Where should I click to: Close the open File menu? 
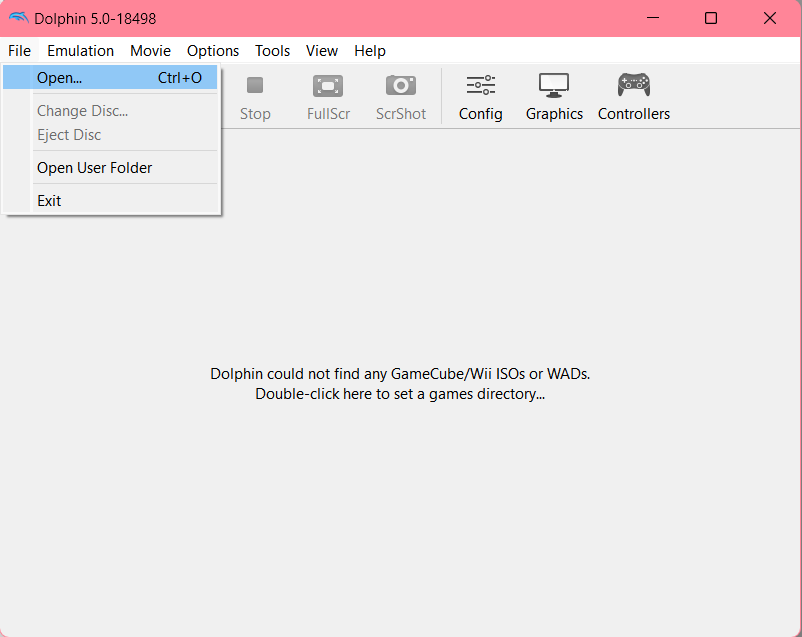[x=19, y=51]
